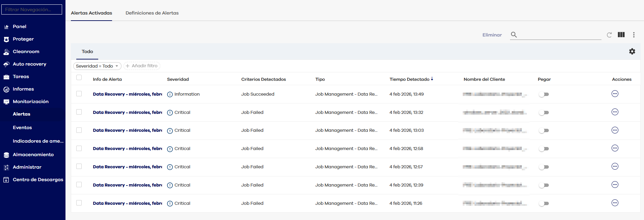Expand the Almacenamiento sidebar section
644x220 pixels.
(33, 155)
